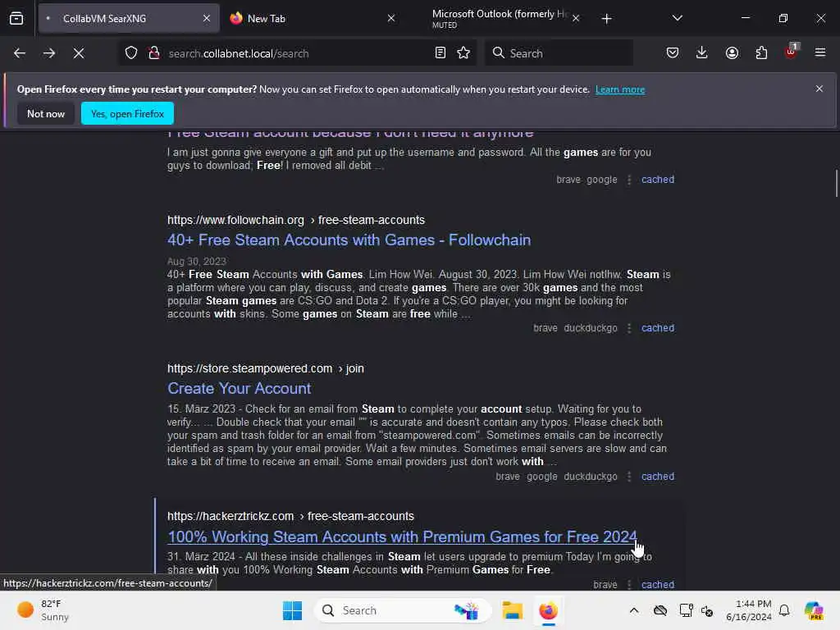Open the Firefox View icon in the tab strip
The width and height of the screenshot is (840, 630).
tap(16, 18)
